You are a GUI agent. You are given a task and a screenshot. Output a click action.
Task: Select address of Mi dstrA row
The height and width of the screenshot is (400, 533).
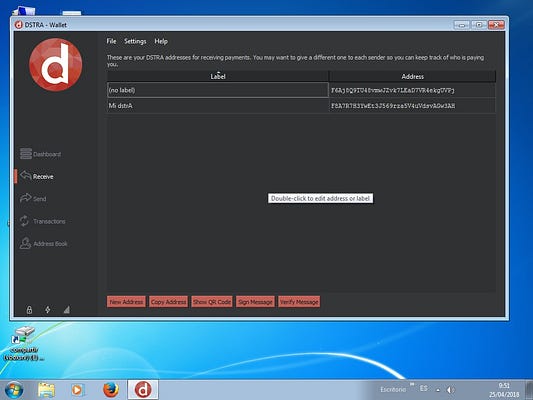coord(412,106)
